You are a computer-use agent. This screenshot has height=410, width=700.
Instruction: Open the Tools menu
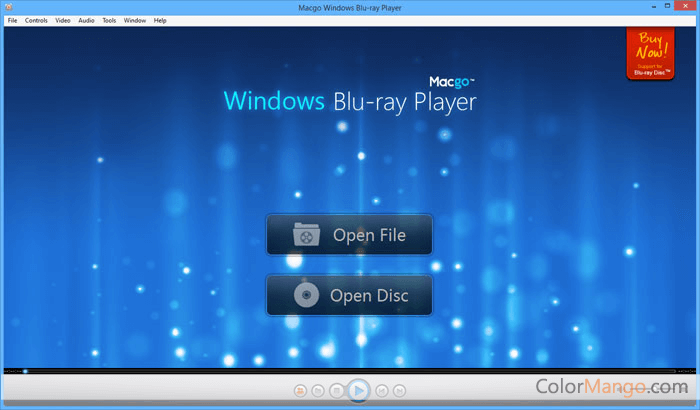109,20
